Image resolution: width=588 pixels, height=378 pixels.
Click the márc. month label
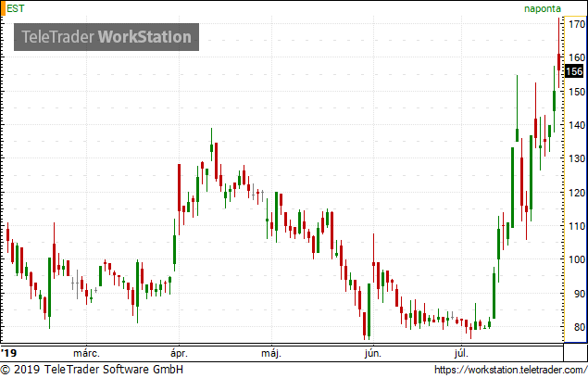pos(87,353)
